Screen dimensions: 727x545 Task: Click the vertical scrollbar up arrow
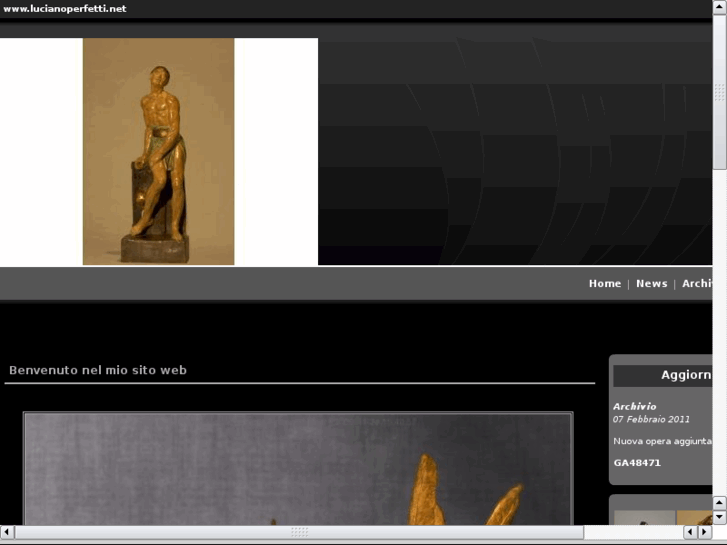coord(720,7)
